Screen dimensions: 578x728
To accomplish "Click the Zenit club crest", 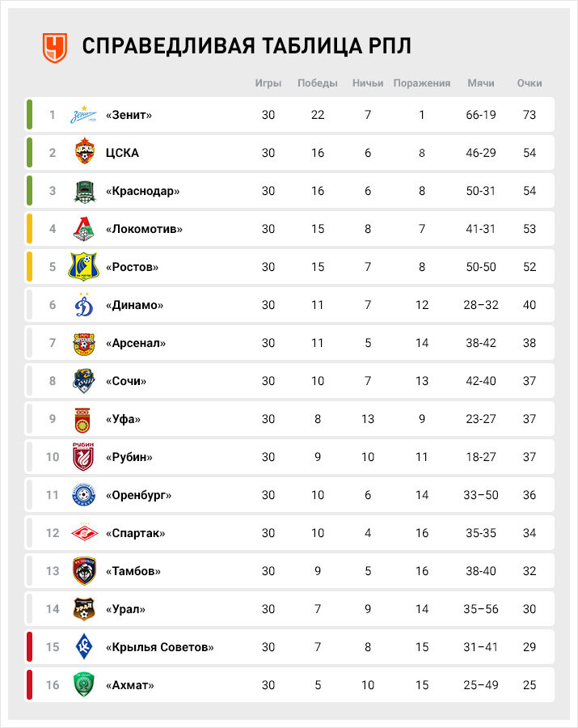I will tap(83, 115).
